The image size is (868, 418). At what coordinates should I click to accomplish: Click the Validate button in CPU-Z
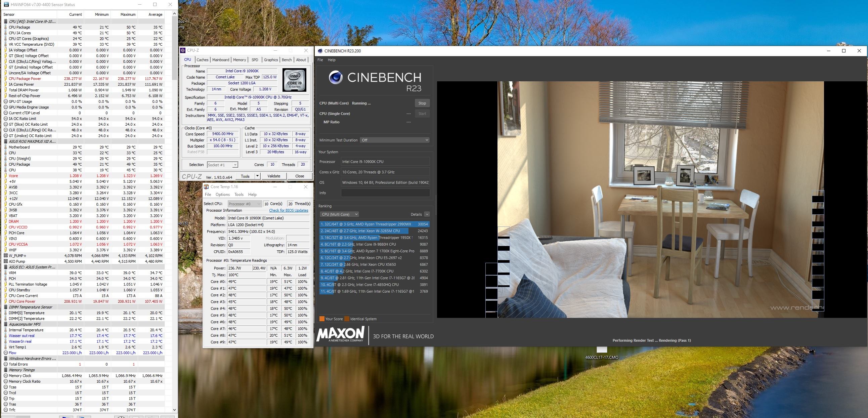click(x=274, y=176)
